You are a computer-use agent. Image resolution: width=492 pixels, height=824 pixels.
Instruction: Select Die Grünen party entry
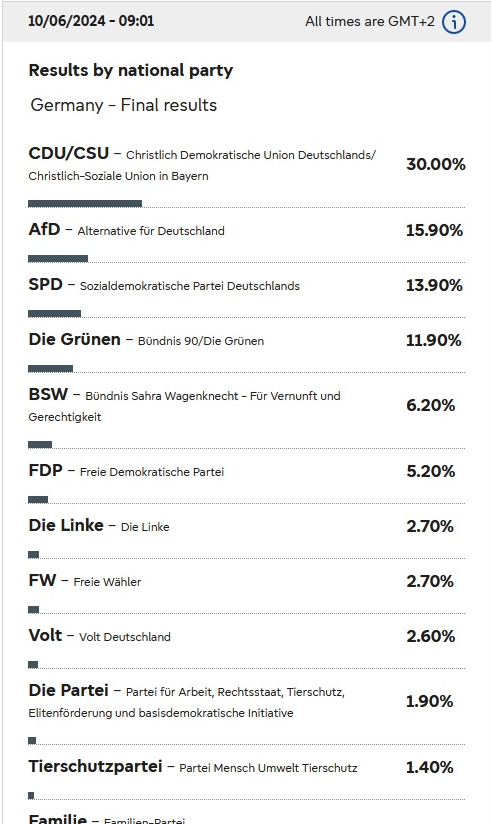(x=247, y=346)
